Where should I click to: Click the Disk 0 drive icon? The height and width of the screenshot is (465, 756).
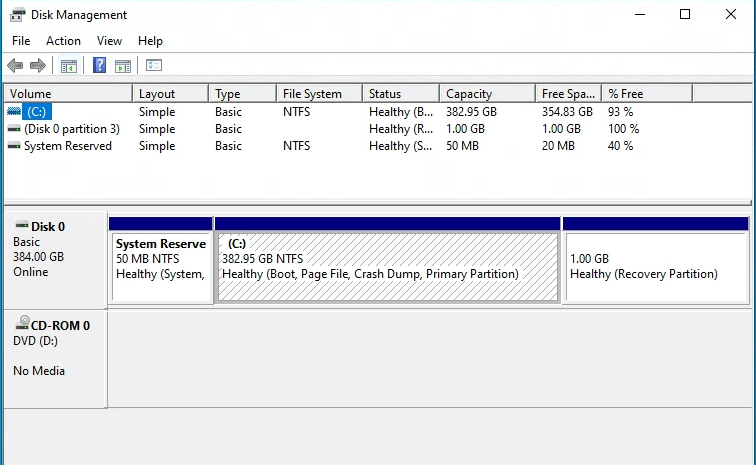tap(21, 226)
